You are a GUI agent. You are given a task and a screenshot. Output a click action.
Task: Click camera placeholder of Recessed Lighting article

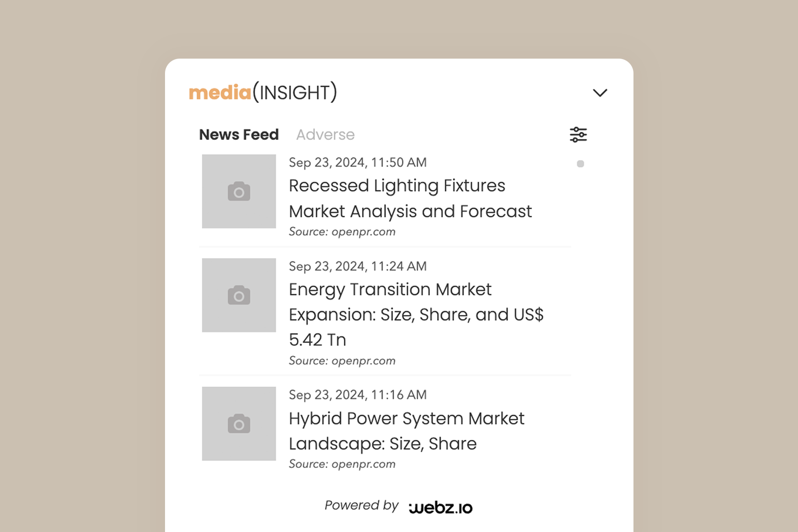[239, 191]
